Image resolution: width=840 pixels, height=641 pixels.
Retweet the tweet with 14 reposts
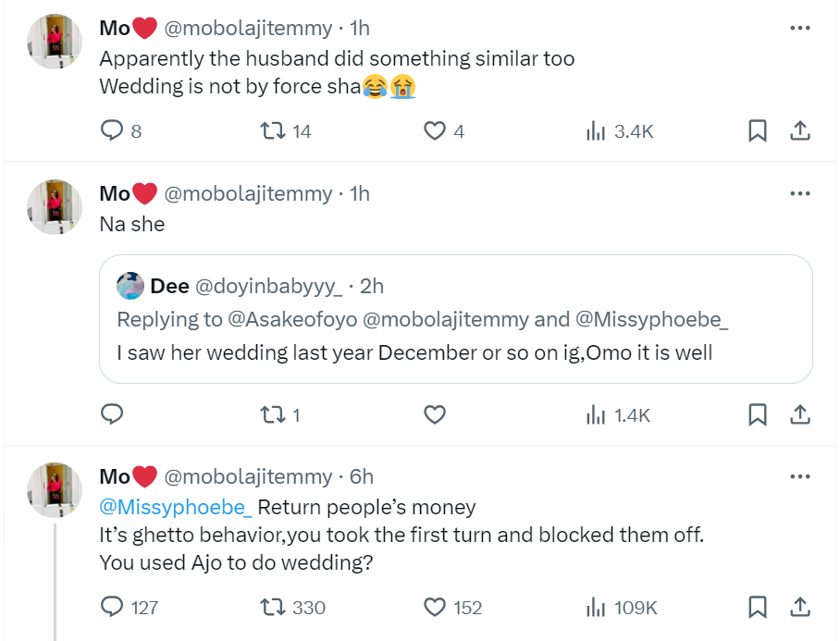point(273,131)
